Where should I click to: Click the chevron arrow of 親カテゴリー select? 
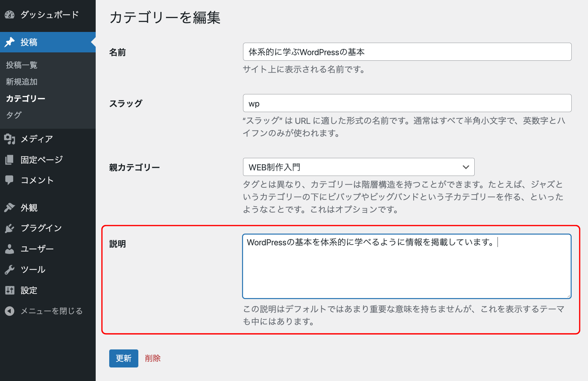point(466,167)
